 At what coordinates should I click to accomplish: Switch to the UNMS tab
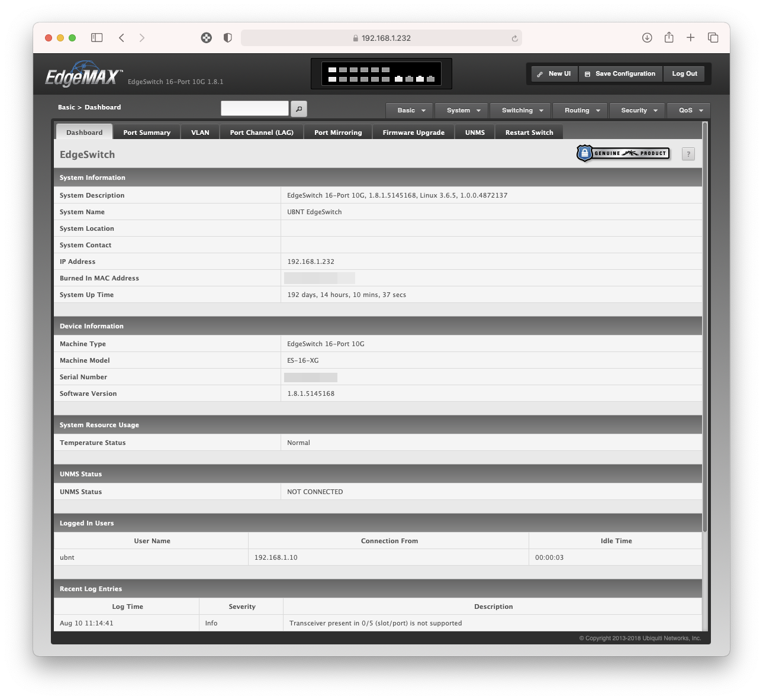pyautogui.click(x=475, y=133)
